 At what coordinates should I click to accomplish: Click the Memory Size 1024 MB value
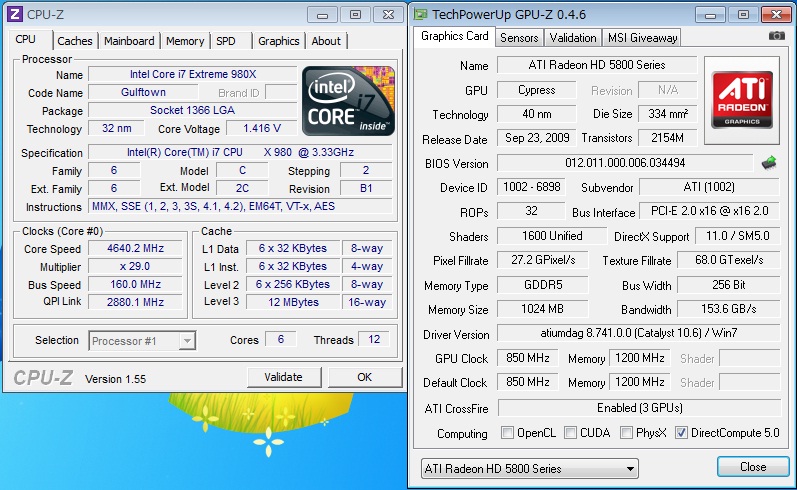[x=543, y=309]
